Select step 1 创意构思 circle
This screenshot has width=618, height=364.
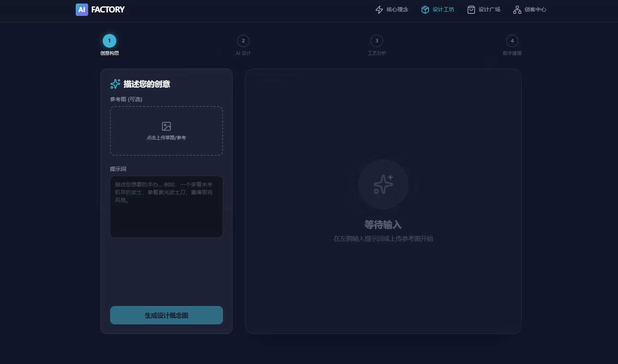point(109,41)
